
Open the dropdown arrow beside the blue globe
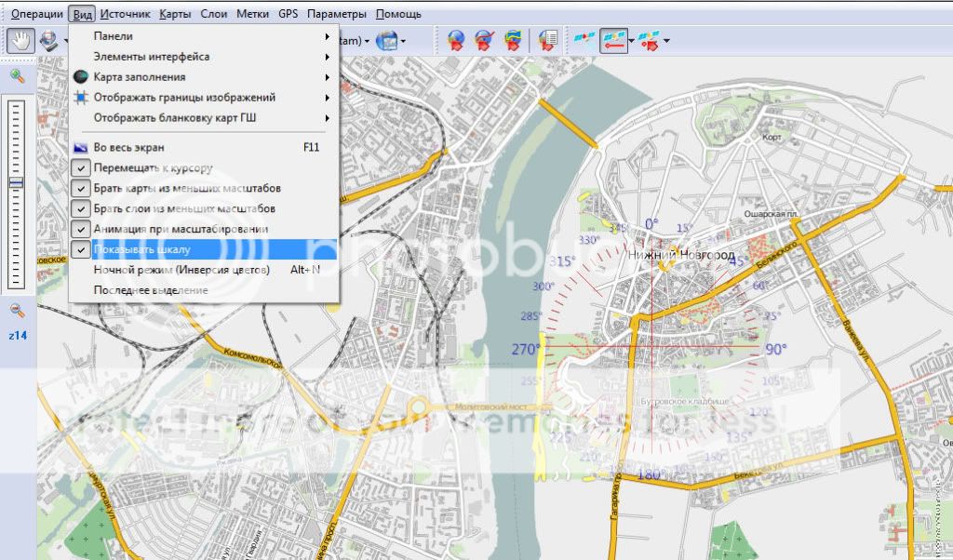(x=403, y=41)
